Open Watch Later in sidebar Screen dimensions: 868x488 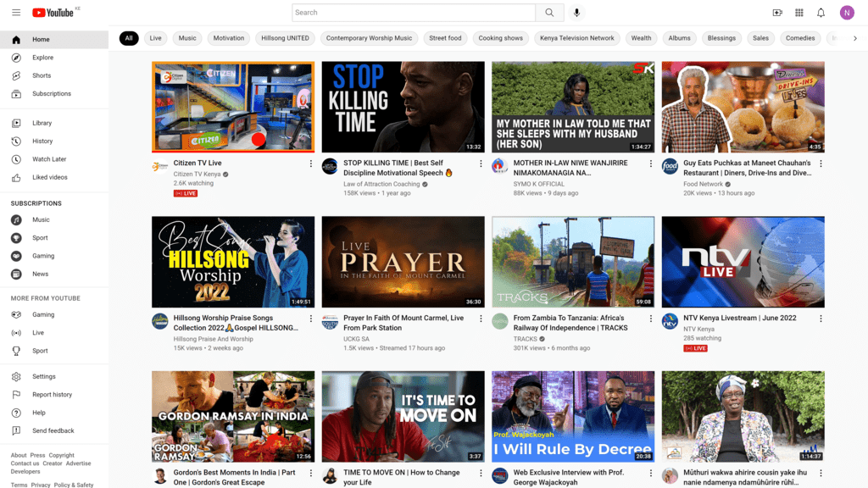tap(54, 159)
